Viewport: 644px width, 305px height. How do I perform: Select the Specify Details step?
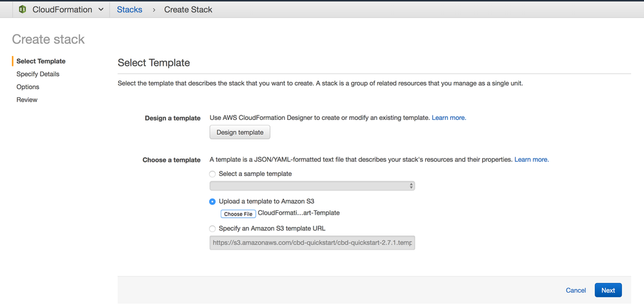[x=38, y=74]
